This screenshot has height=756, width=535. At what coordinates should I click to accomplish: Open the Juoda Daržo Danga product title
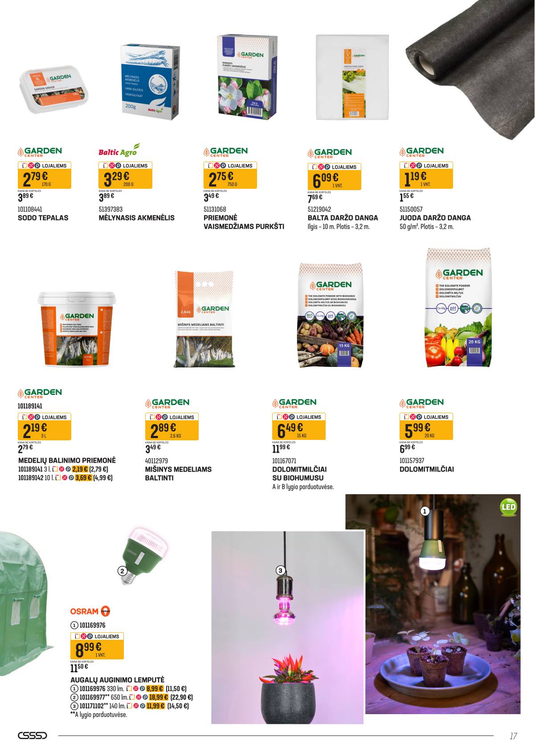(435, 218)
